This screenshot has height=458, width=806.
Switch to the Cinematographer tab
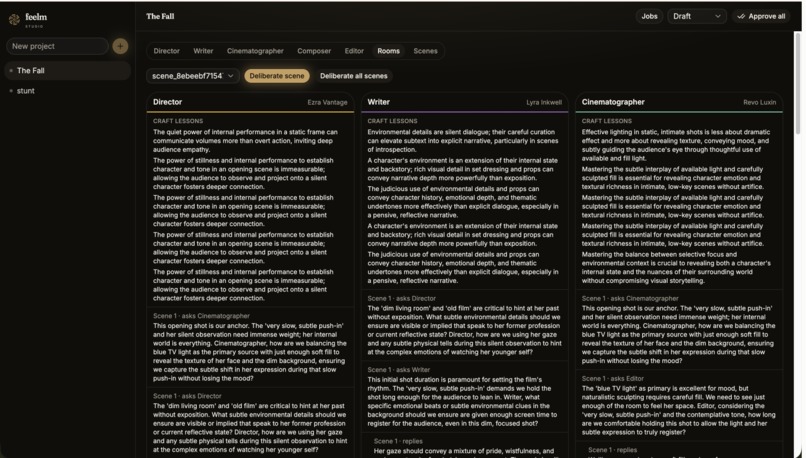pos(255,51)
